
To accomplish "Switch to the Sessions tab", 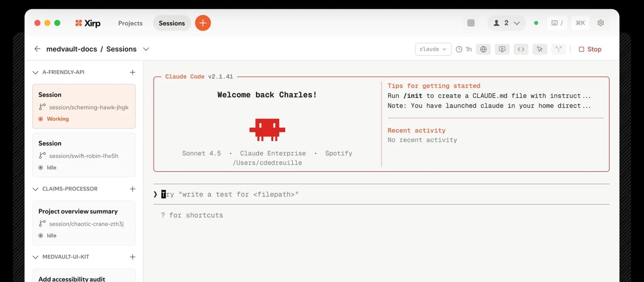I will click(172, 23).
